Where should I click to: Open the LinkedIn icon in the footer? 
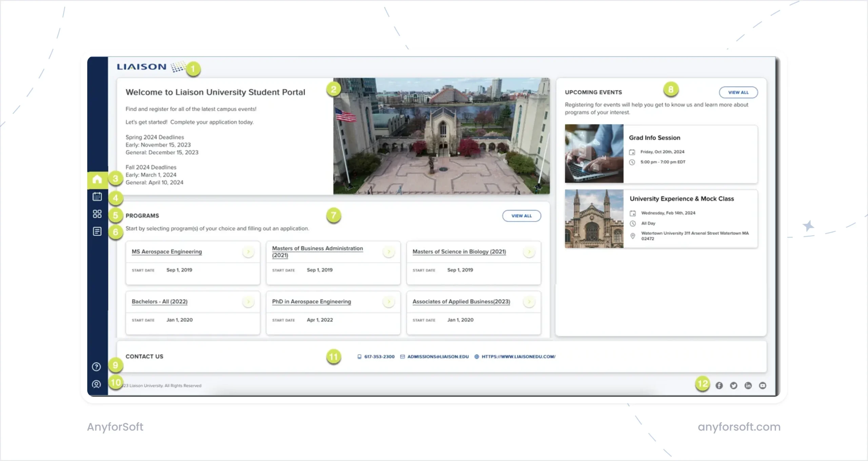click(x=748, y=385)
